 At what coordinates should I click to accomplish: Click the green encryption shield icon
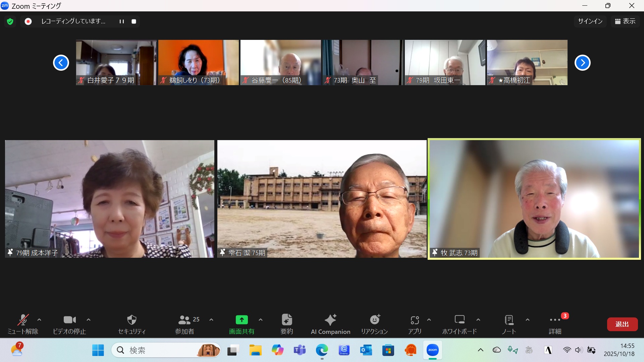click(x=10, y=21)
